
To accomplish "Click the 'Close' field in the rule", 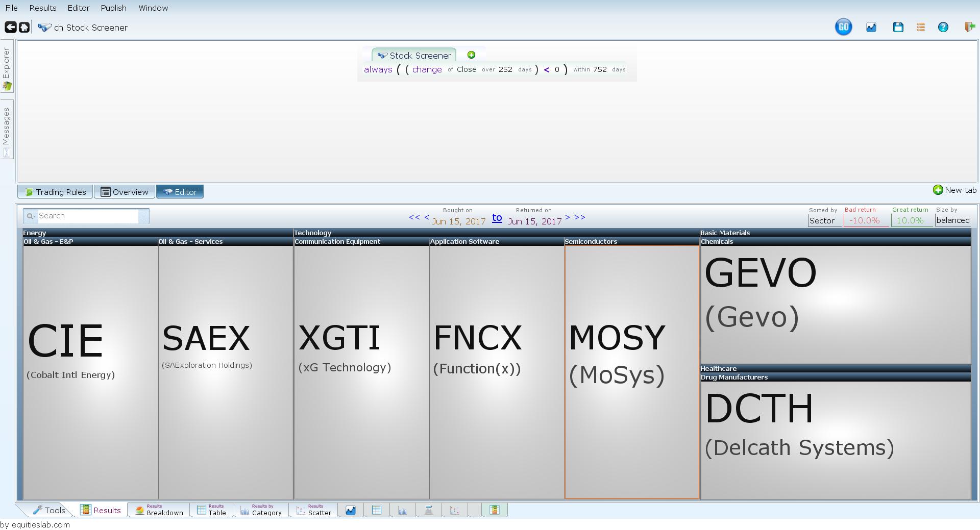I will click(x=467, y=69).
